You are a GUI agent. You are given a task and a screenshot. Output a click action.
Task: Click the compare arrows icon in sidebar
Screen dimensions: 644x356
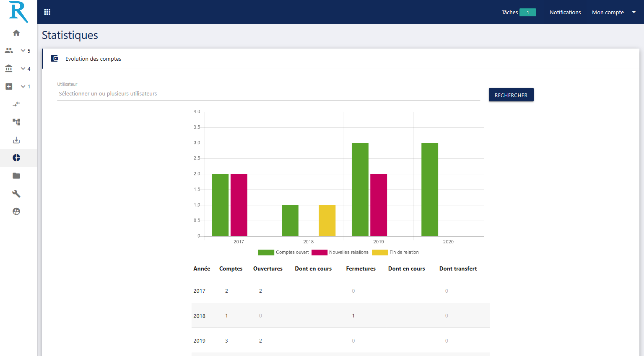pos(16,104)
